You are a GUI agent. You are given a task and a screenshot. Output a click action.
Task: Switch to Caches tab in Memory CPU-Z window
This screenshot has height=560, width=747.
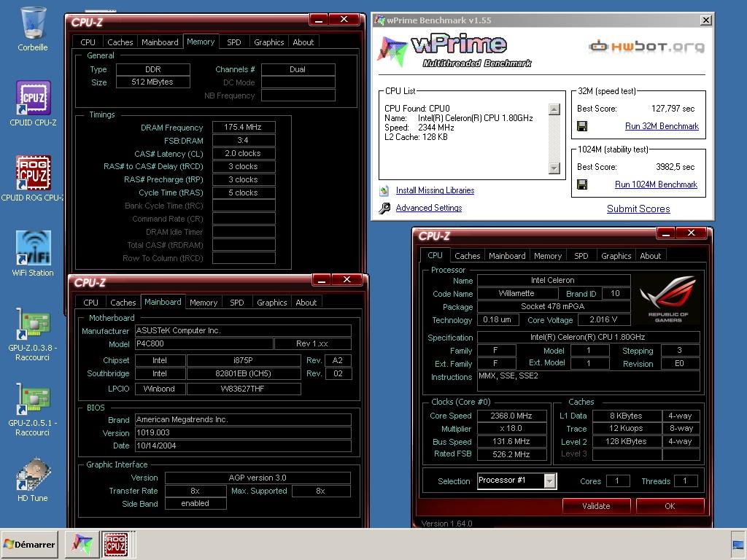point(120,42)
